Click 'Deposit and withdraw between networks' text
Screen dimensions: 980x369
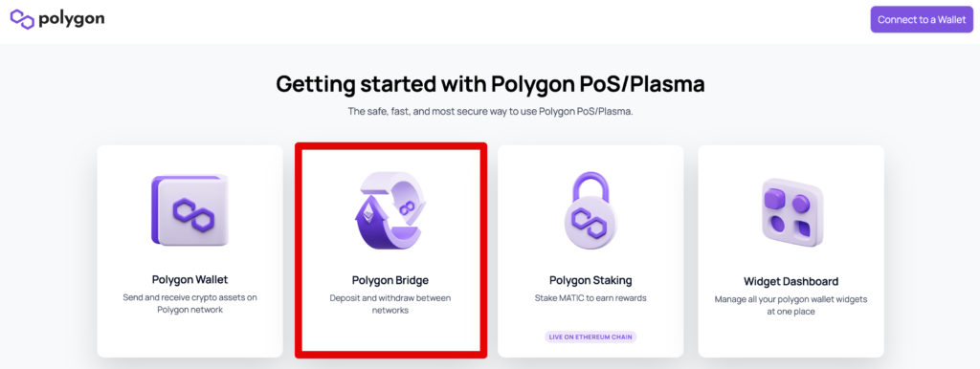tap(390, 304)
